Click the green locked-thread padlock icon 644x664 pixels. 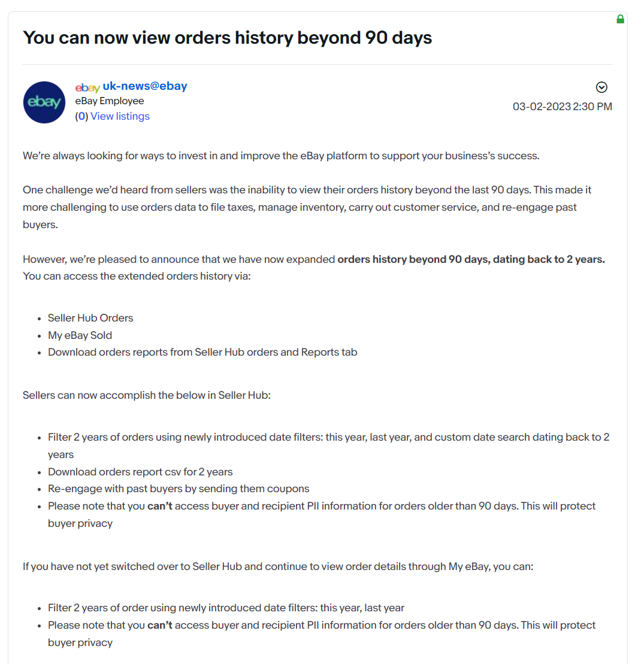click(620, 20)
